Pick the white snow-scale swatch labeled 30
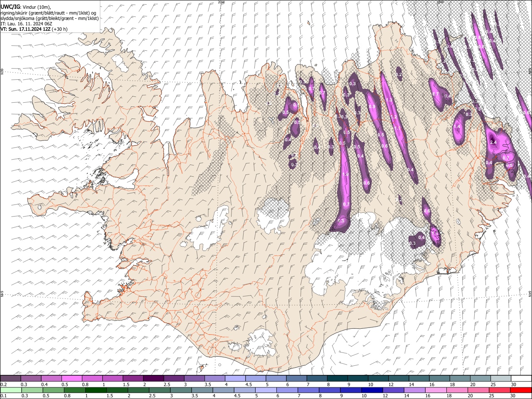The image size is (532, 399). pyautogui.click(x=521, y=379)
